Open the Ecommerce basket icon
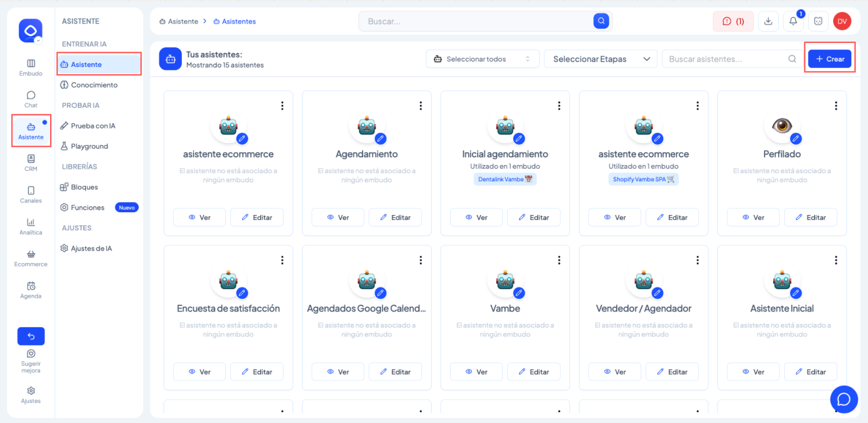The image size is (868, 423). tap(31, 258)
